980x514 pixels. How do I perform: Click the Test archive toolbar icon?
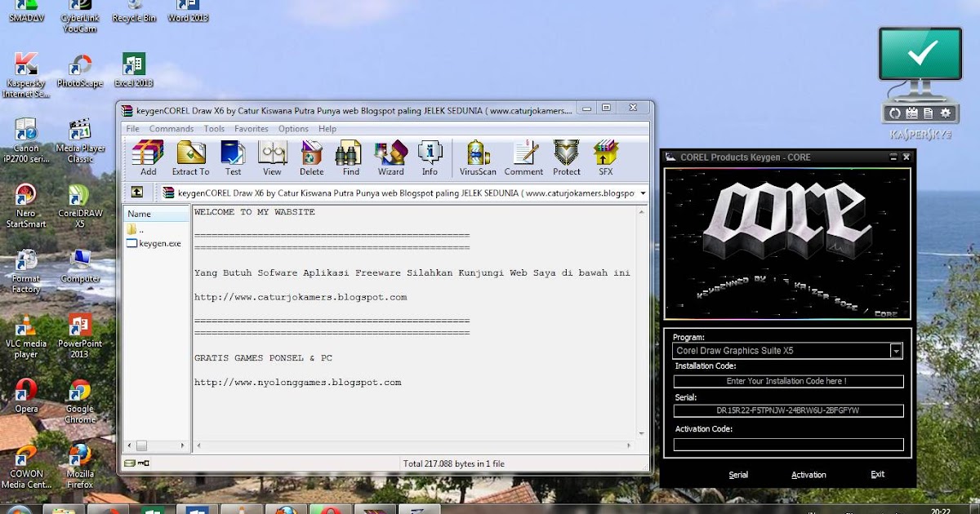click(x=233, y=158)
